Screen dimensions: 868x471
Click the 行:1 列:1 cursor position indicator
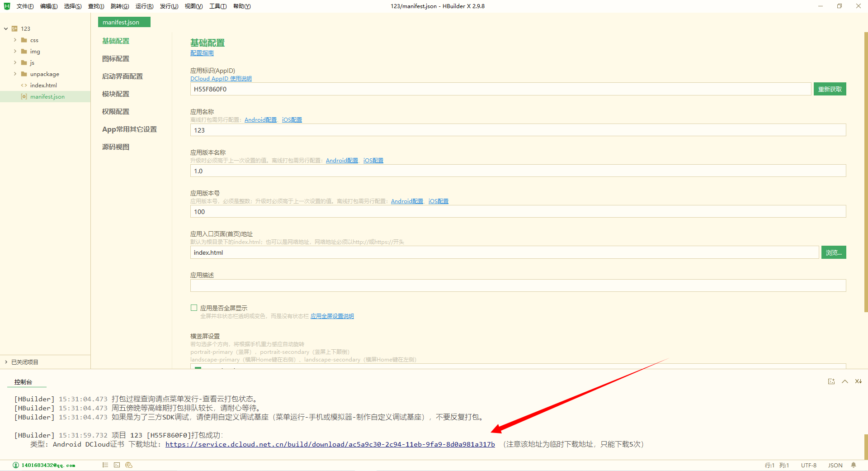777,465
